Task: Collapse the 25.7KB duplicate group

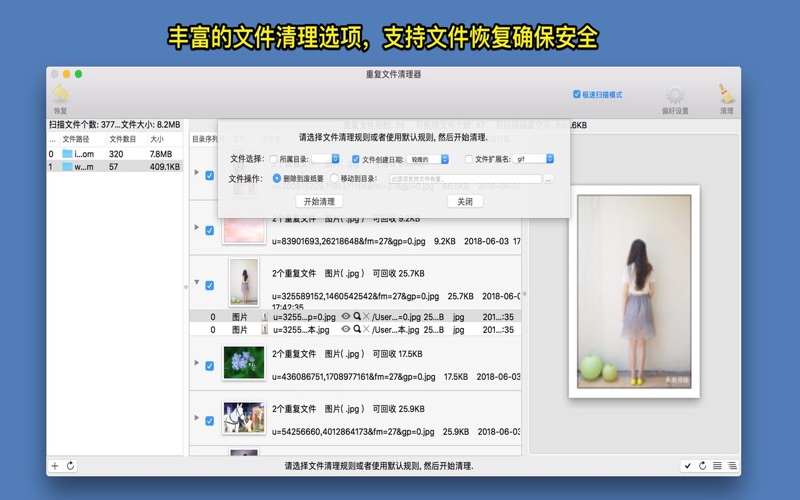Action: (197, 282)
